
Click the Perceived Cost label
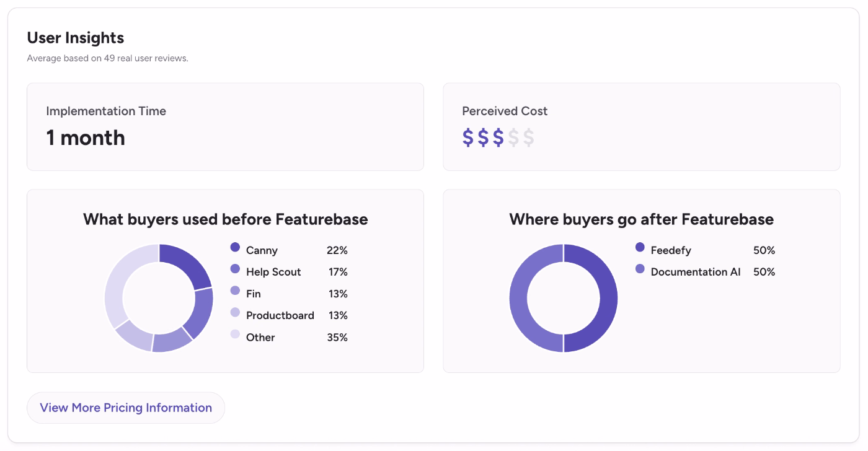[505, 111]
